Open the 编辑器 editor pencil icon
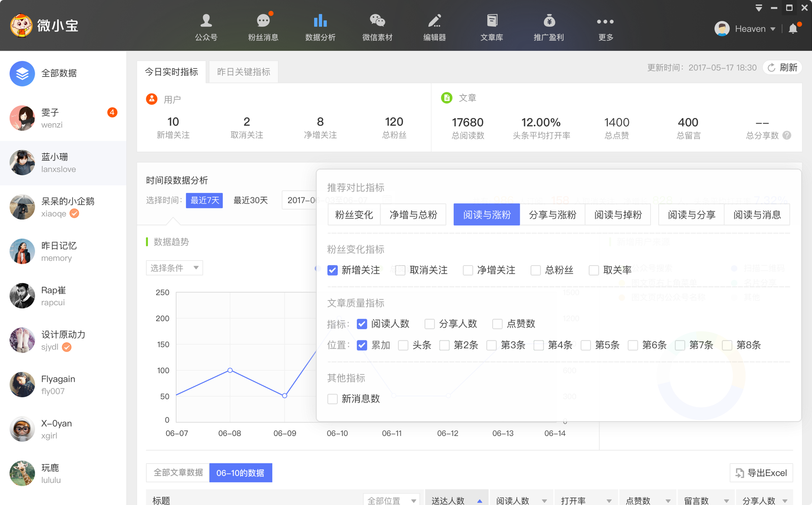 (x=434, y=21)
